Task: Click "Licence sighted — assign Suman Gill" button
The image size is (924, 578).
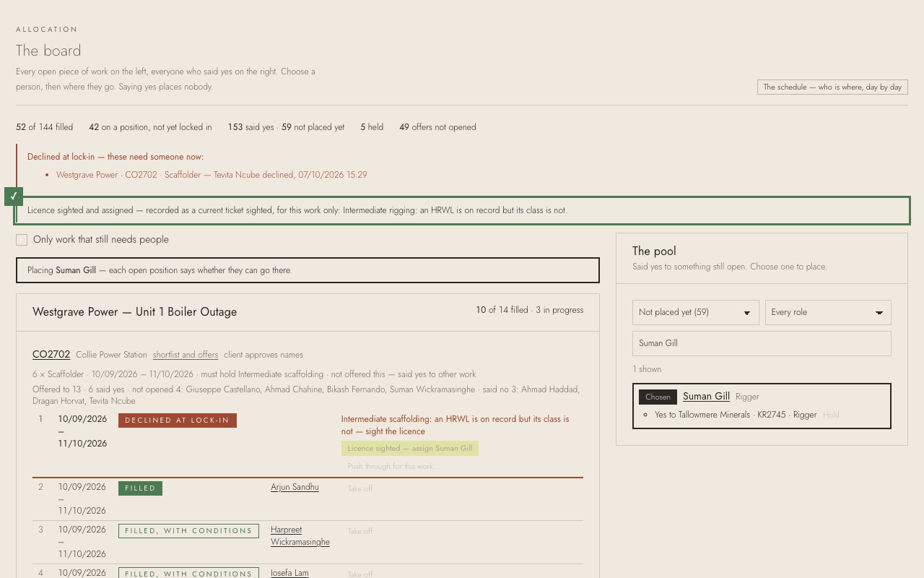Action: pos(410,449)
